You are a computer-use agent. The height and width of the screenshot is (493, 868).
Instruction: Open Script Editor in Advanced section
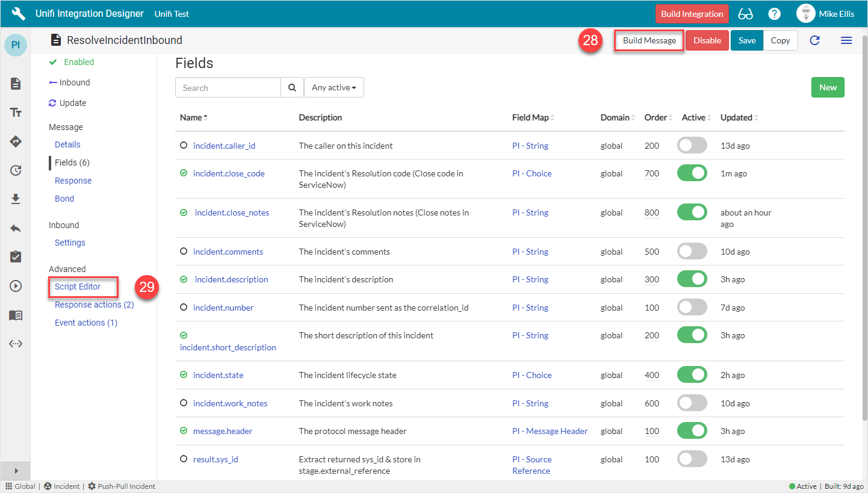click(x=78, y=287)
